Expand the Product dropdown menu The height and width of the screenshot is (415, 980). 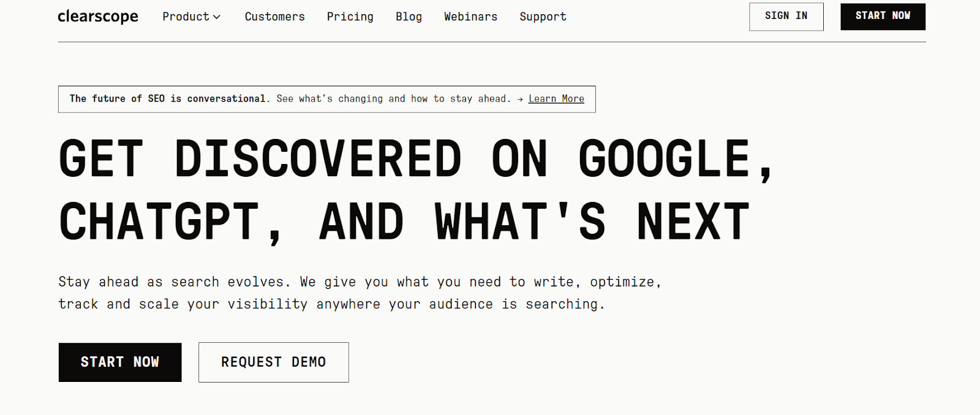191,17
